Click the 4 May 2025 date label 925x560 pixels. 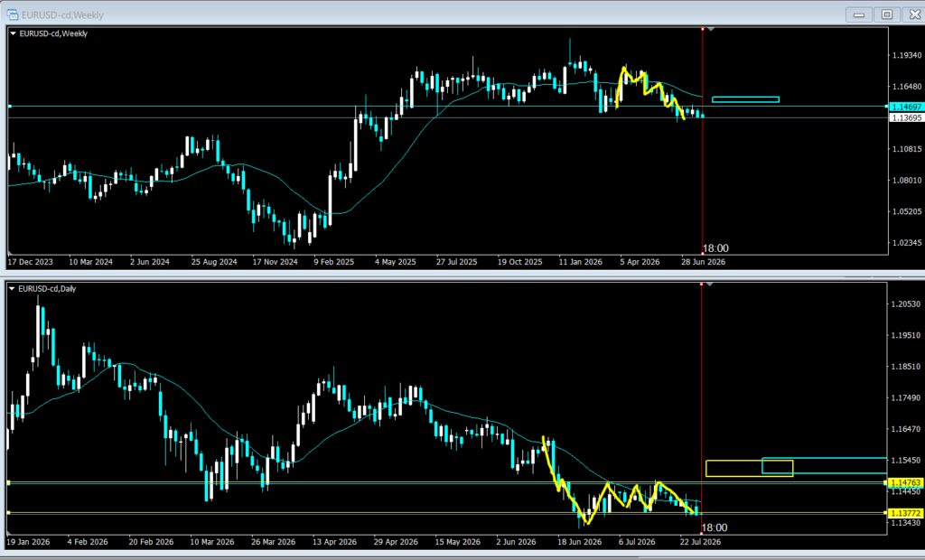[x=396, y=262]
